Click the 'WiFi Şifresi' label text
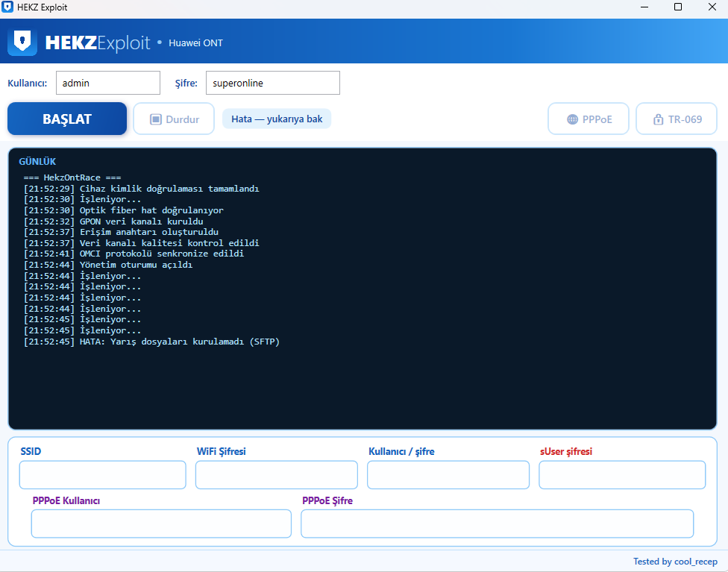Image resolution: width=728 pixels, height=572 pixels. (222, 451)
